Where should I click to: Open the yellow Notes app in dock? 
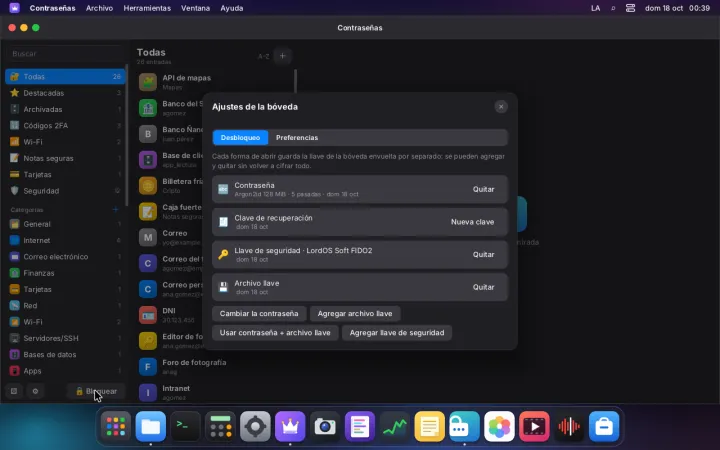pyautogui.click(x=430, y=427)
